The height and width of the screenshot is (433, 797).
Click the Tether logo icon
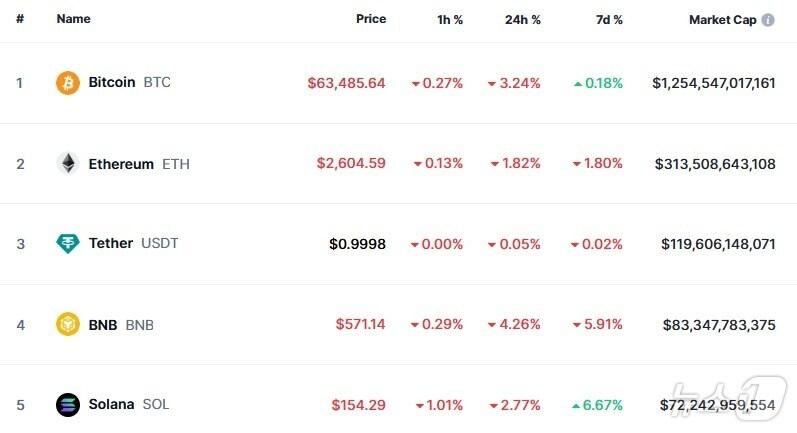click(68, 243)
